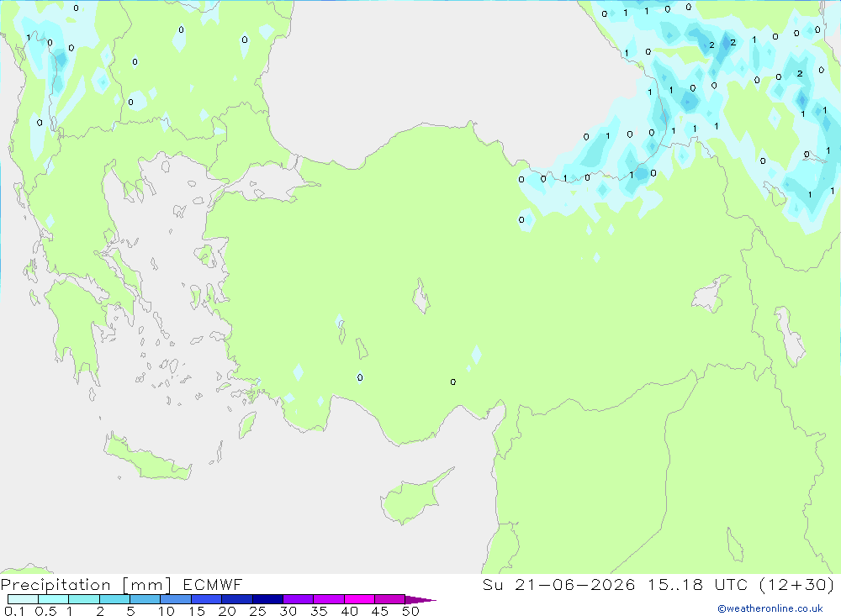Click the "15" legend scale value

point(197,611)
